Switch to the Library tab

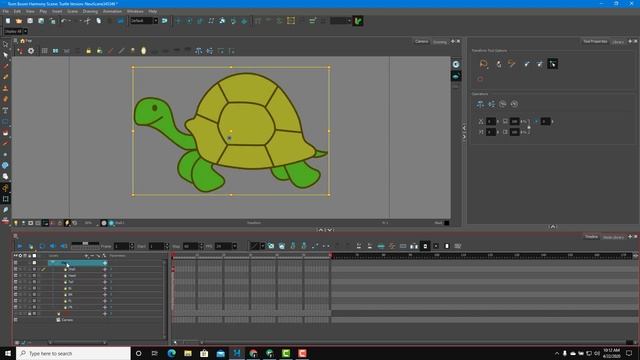pos(618,42)
